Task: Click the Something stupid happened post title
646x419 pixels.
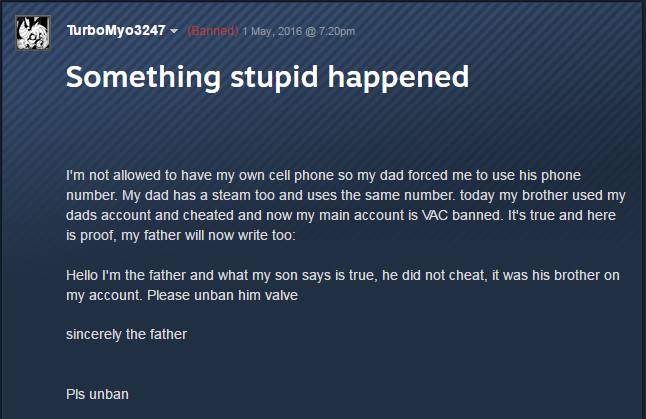Action: pos(267,77)
